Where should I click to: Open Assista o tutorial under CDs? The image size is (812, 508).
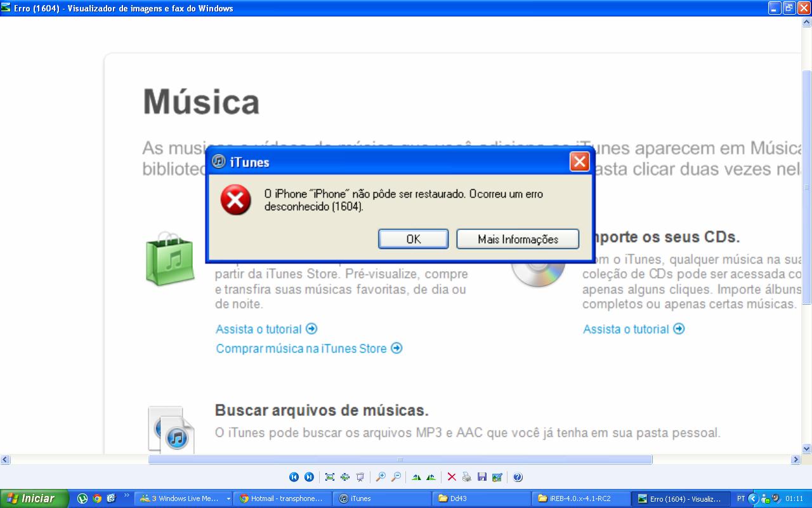(634, 329)
